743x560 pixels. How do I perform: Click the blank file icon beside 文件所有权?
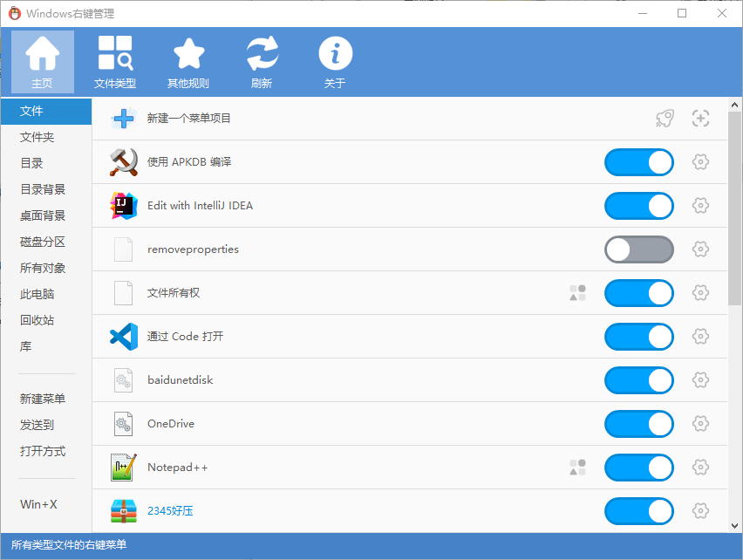pos(123,293)
